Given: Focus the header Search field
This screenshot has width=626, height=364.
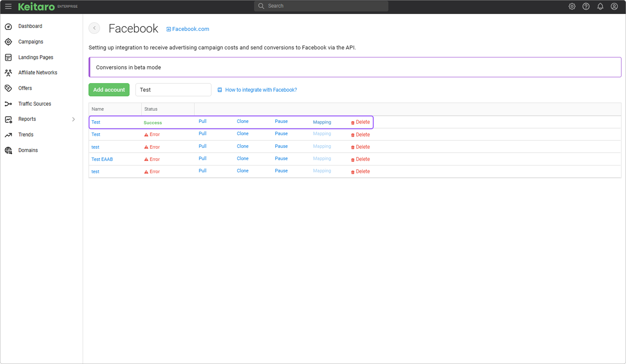Looking at the screenshot, I should click(x=321, y=6).
